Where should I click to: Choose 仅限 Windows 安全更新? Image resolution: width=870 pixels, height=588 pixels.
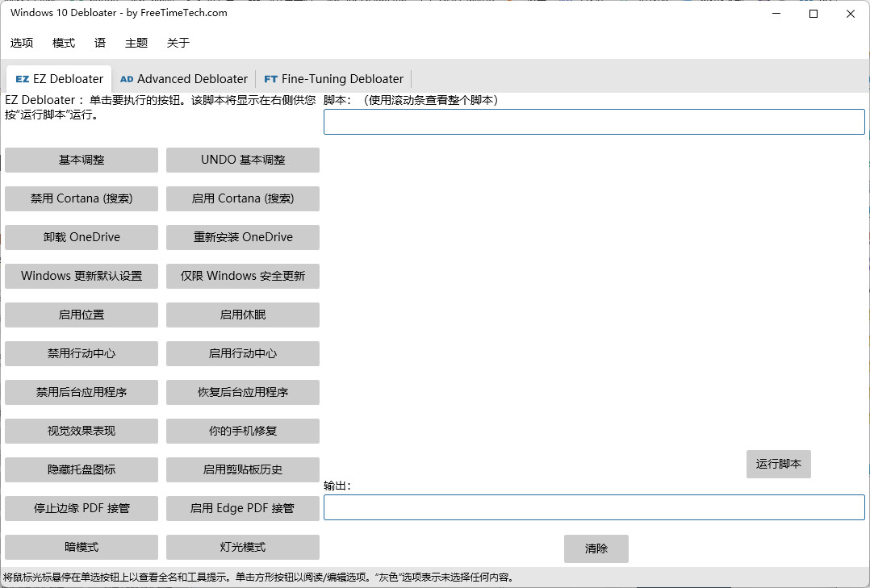[243, 276]
